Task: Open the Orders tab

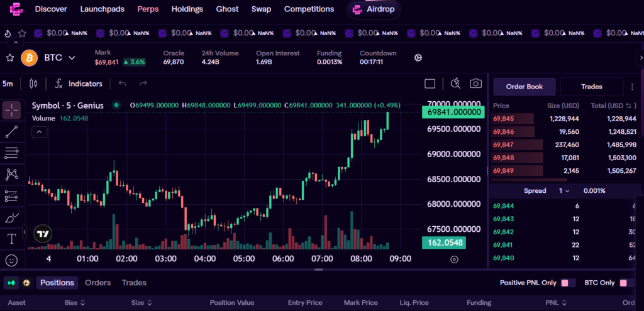Action: coord(97,283)
